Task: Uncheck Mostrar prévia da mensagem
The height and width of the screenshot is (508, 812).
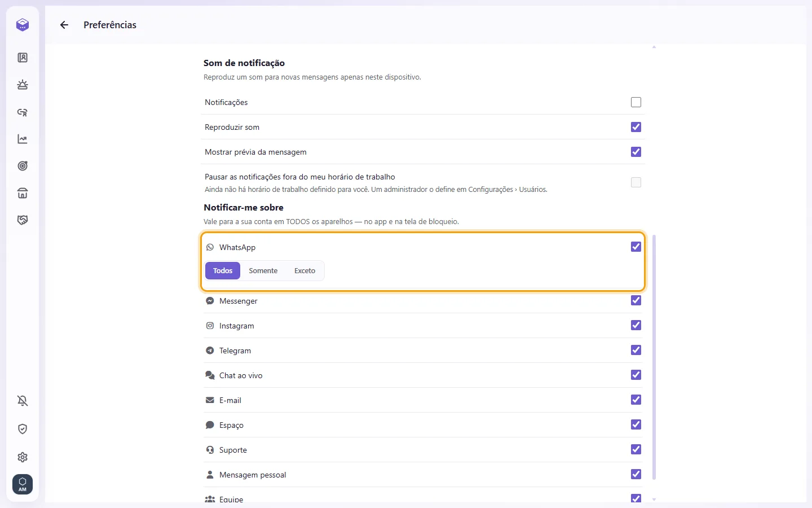Action: (636, 152)
